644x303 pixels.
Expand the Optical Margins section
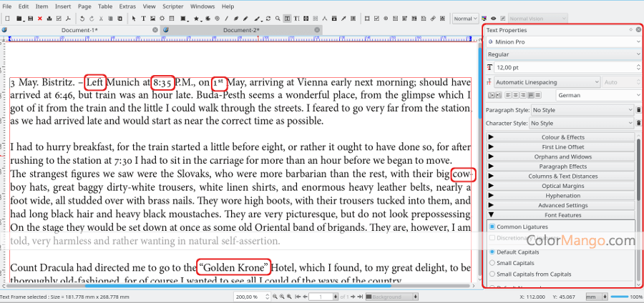(562, 186)
